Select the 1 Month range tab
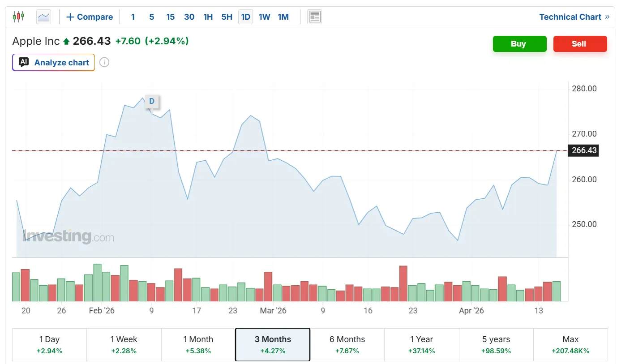 pos(198,344)
